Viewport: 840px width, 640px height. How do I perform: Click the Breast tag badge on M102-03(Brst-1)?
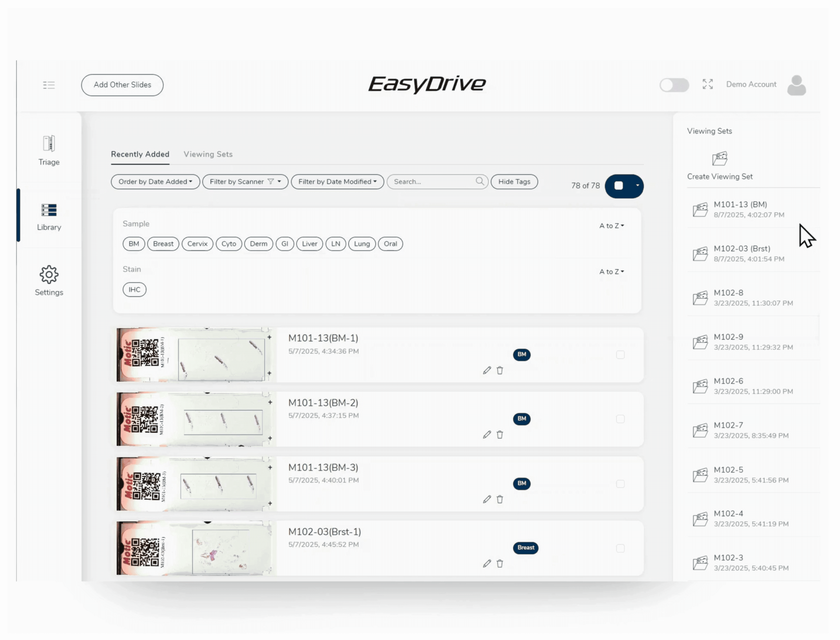click(x=525, y=548)
